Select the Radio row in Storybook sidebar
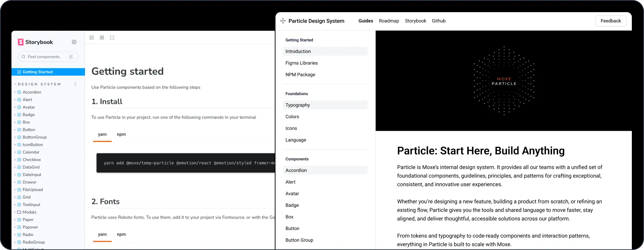 tap(48, 235)
